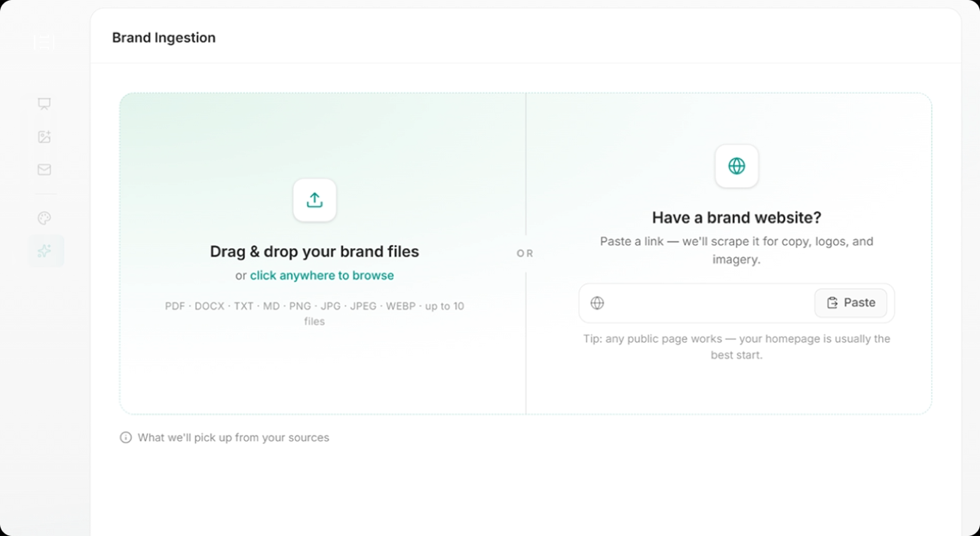
Task: Click the 'click anywhere to browse' link
Action: pyautogui.click(x=322, y=276)
